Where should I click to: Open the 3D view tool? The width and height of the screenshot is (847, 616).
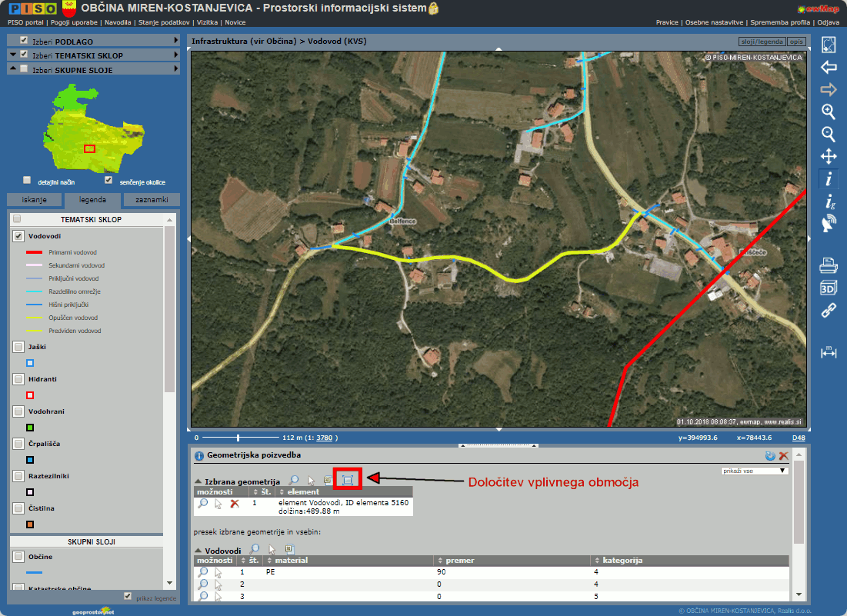(x=829, y=288)
